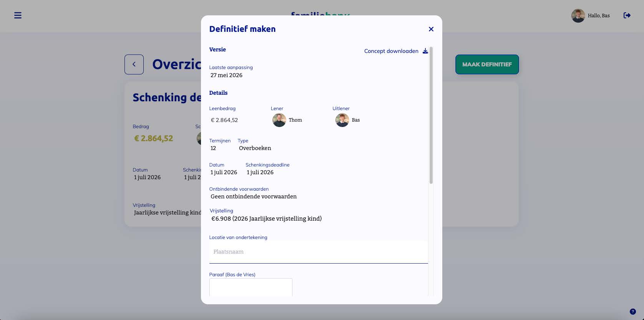644x320 pixels.
Task: Open Bas profile avatar in the header
Action: click(x=578, y=16)
